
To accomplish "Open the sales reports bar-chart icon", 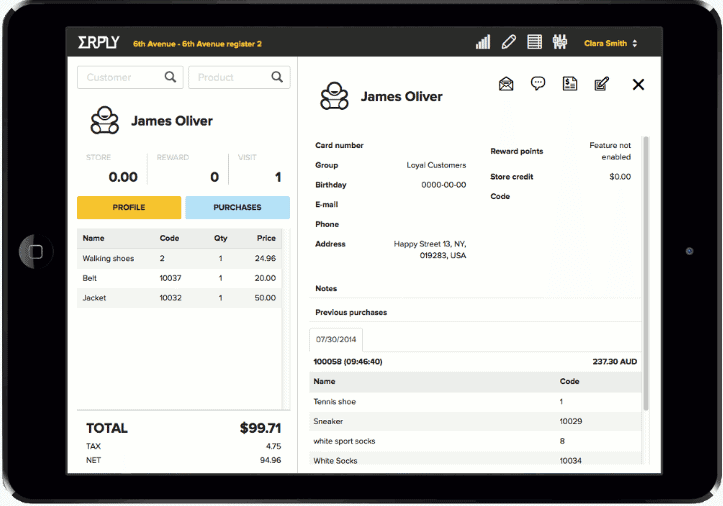I will 483,42.
